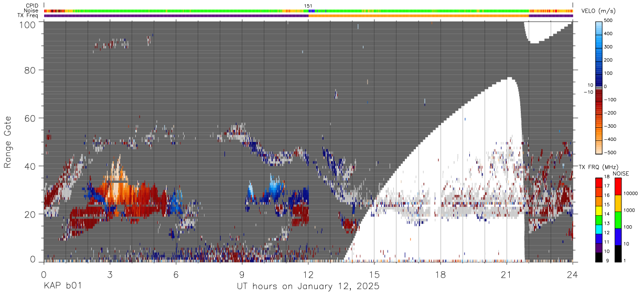Click the '-400' tick on velocity scale

(609, 139)
